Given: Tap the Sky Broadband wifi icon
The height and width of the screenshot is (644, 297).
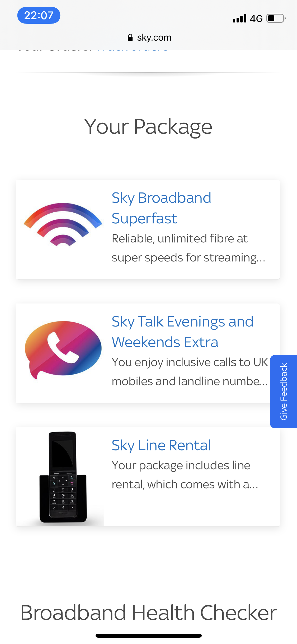Looking at the screenshot, I should click(63, 224).
